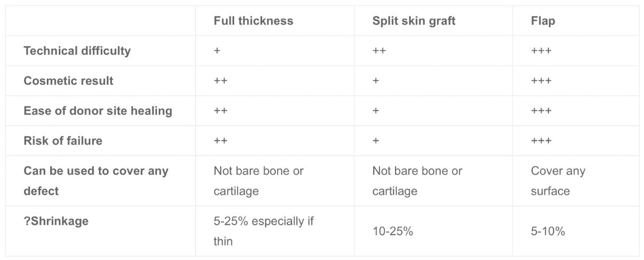Click the '5-25% especially if thin' cell
This screenshot has width=644, height=260.
click(x=263, y=231)
